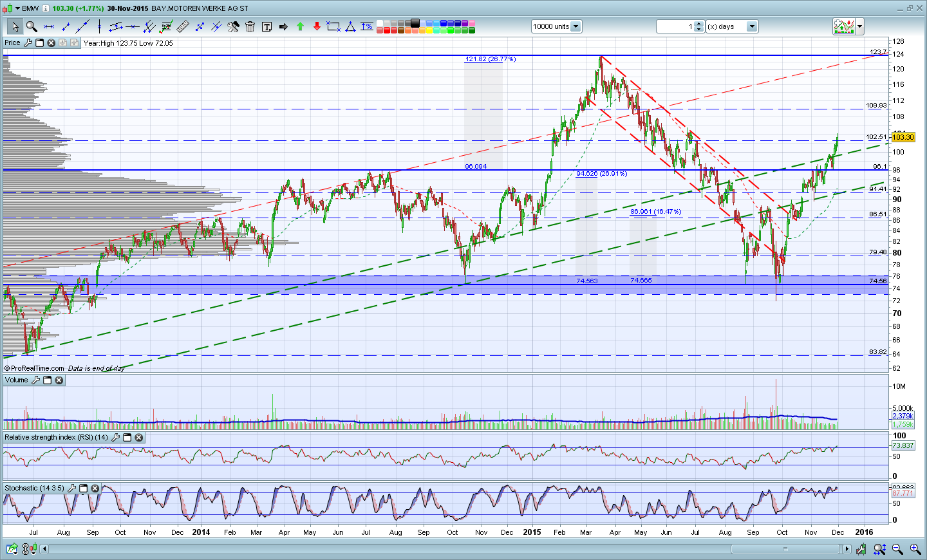The width and height of the screenshot is (927, 560).
Task: Click the Price panel label
Action: click(12, 43)
